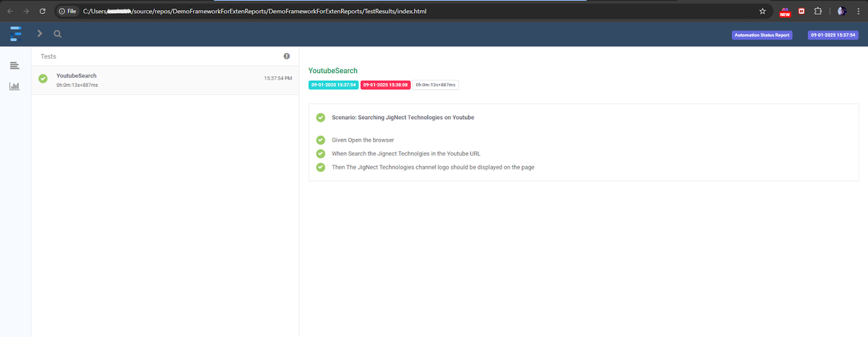868x337 pixels.
Task: Open the extension with the red NEW badge
Action: pyautogui.click(x=785, y=12)
